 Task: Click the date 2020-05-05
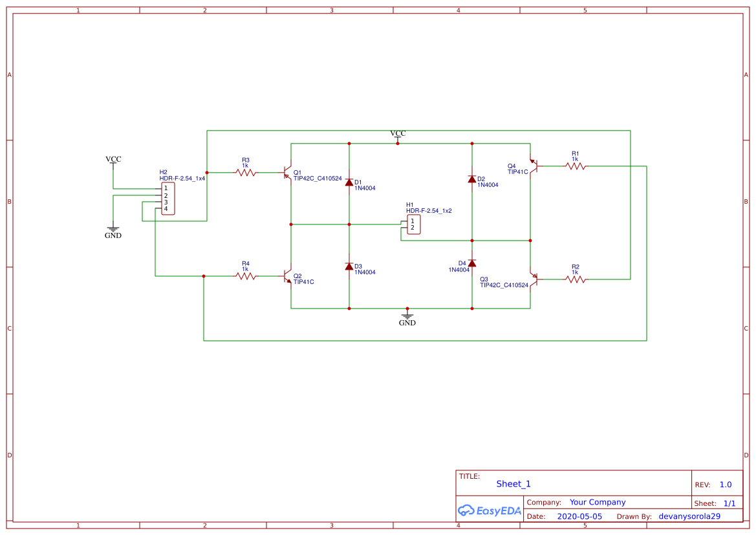coord(579,516)
